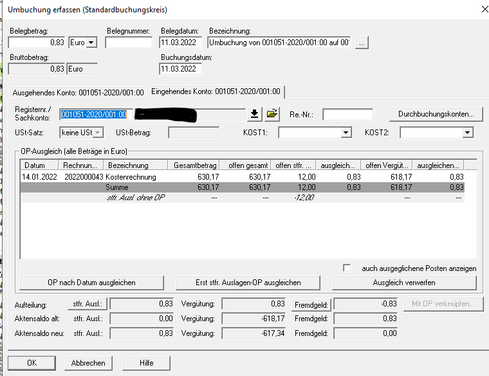The width and height of the screenshot is (489, 376).
Task: Switch to Ausgehendes Konto tab
Action: click(78, 92)
